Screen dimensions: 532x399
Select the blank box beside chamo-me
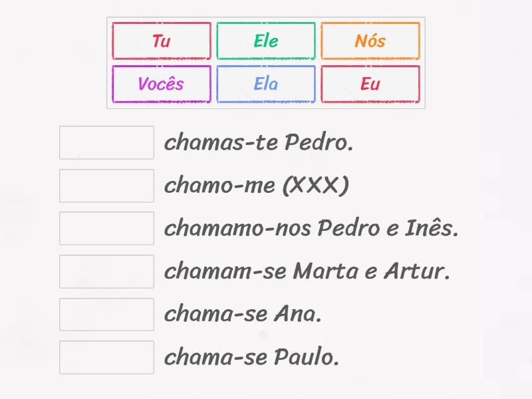pos(106,186)
